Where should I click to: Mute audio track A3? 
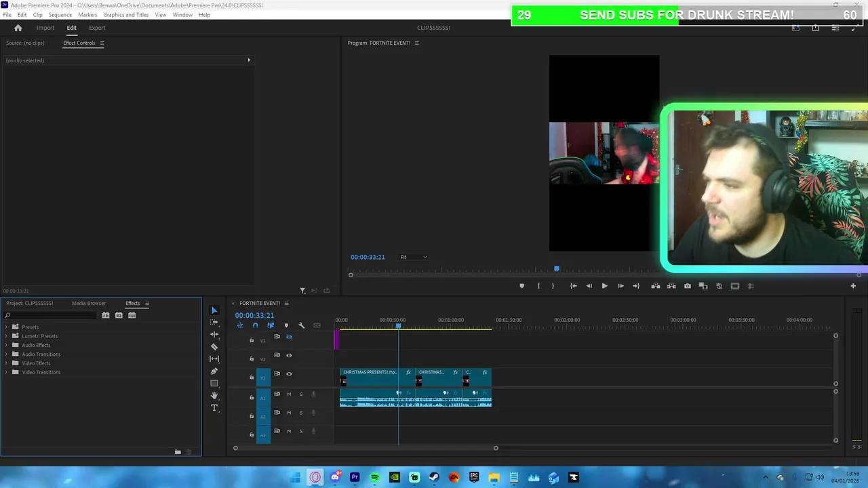click(x=289, y=431)
